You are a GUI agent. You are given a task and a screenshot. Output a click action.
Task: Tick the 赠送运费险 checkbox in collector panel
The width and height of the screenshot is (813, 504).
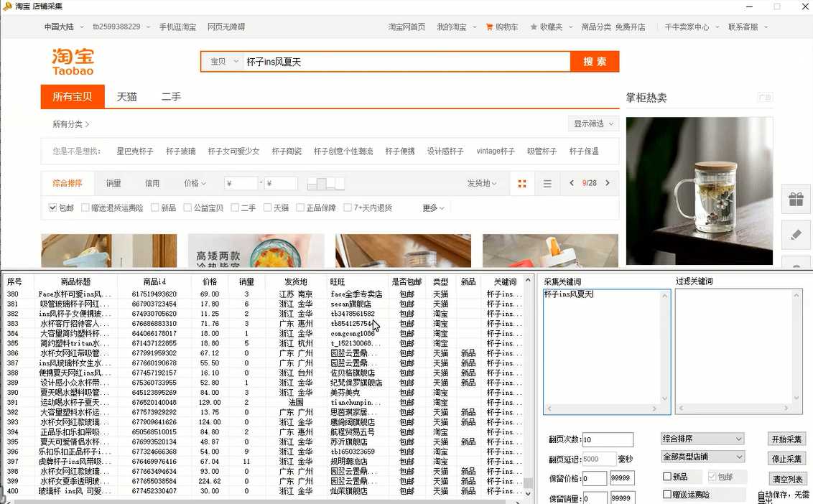667,494
